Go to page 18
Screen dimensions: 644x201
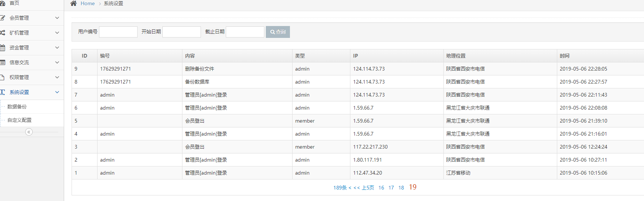coord(401,188)
